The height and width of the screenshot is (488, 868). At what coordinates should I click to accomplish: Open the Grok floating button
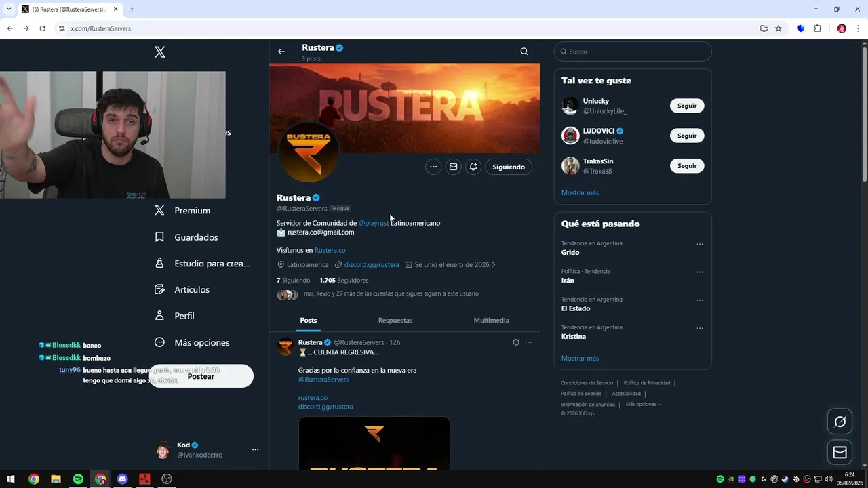[x=840, y=422]
